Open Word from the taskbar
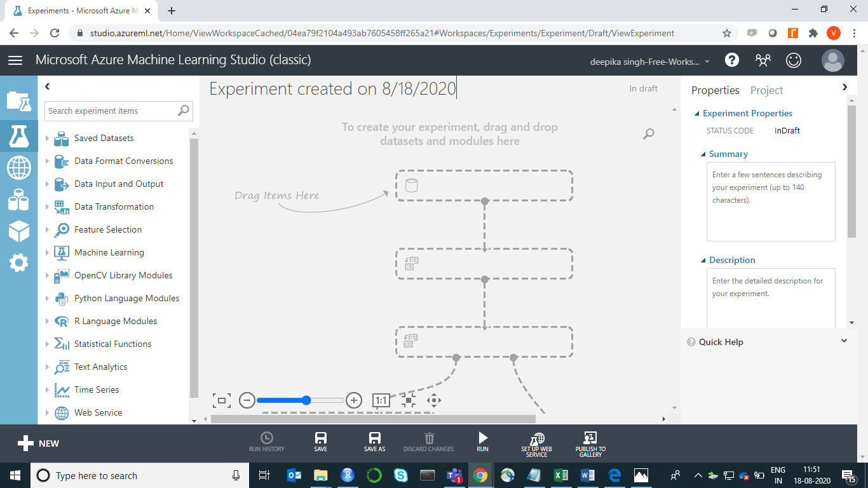This screenshot has height=488, width=868. [587, 475]
